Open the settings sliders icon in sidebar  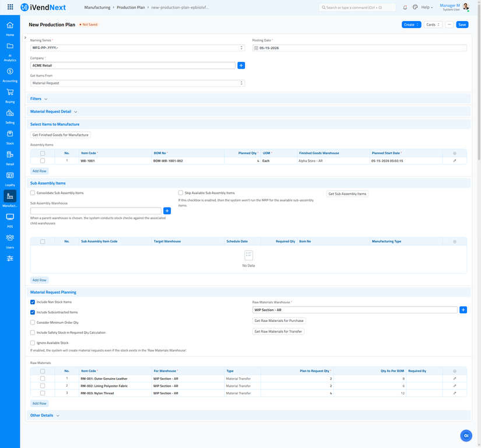pos(10,258)
